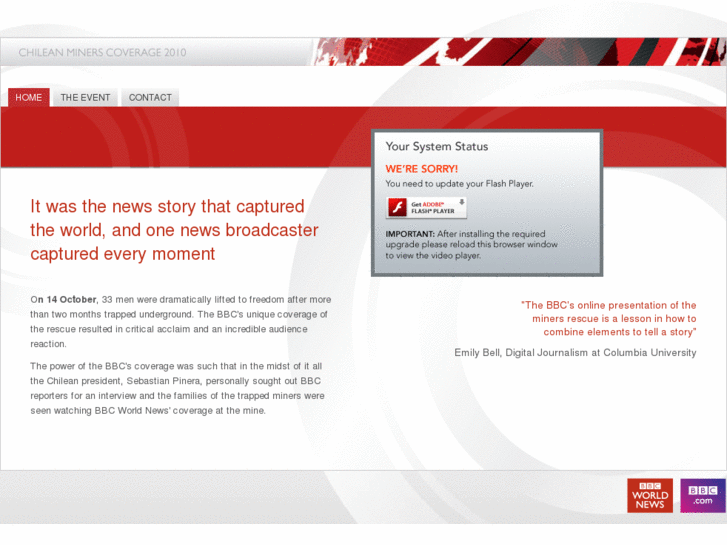Open the purple BBC.com logo link
727x545 pixels.
point(703,496)
